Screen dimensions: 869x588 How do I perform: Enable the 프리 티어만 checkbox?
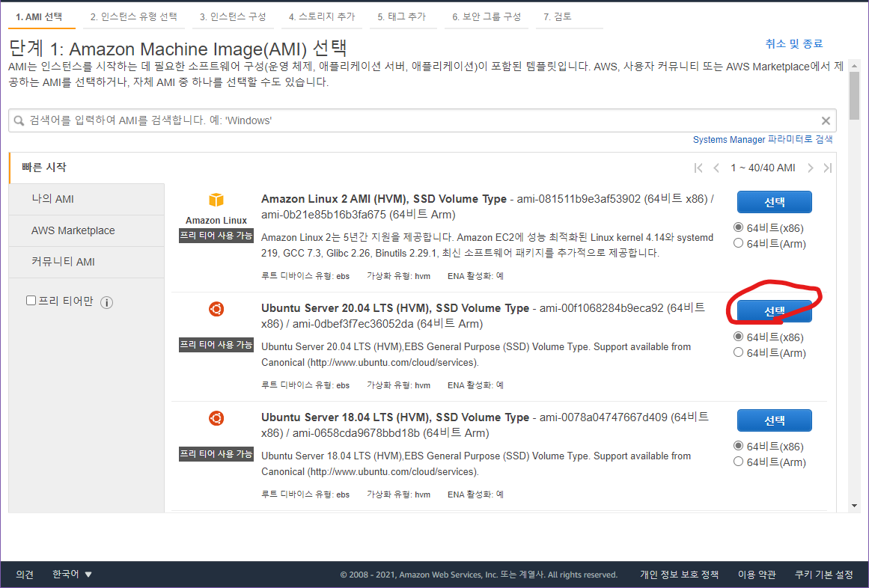pyautogui.click(x=31, y=300)
